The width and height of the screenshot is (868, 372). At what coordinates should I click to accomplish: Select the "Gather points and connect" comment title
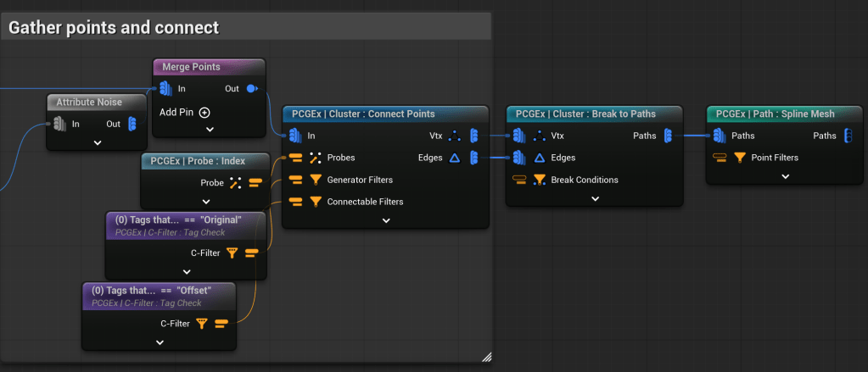(114, 27)
